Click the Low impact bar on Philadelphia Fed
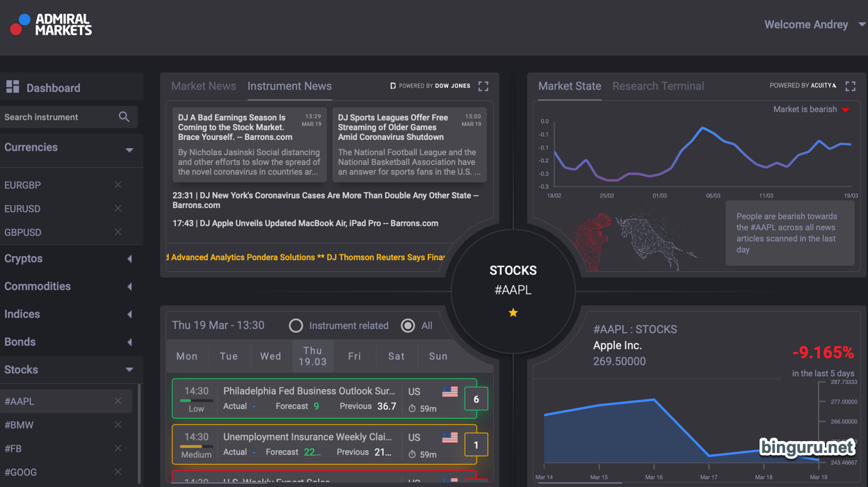The width and height of the screenshot is (868, 487). coord(196,401)
